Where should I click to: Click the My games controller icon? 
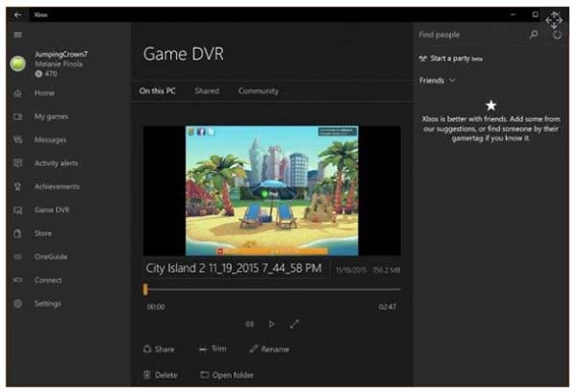pos(17,117)
